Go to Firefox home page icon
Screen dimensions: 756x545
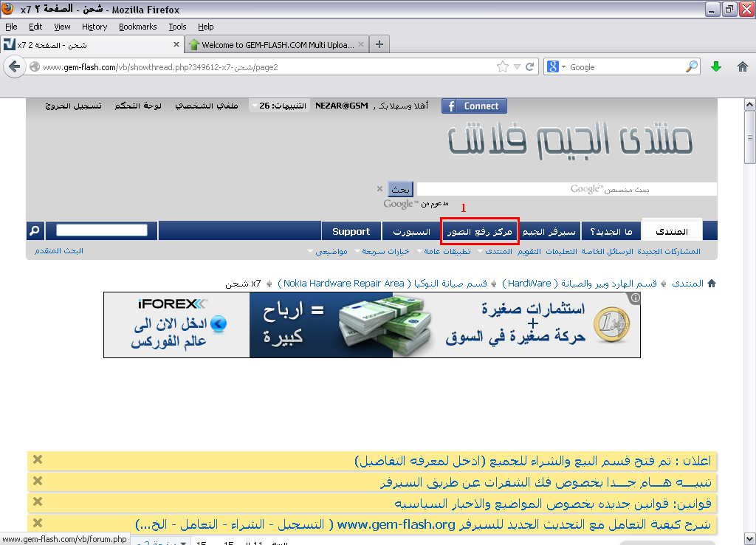(x=743, y=67)
